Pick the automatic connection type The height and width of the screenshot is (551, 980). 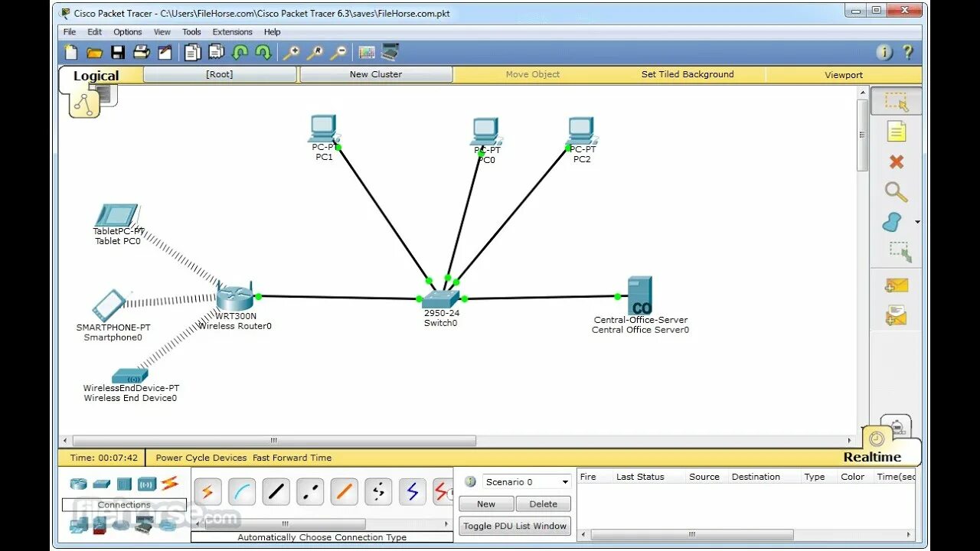pos(207,492)
